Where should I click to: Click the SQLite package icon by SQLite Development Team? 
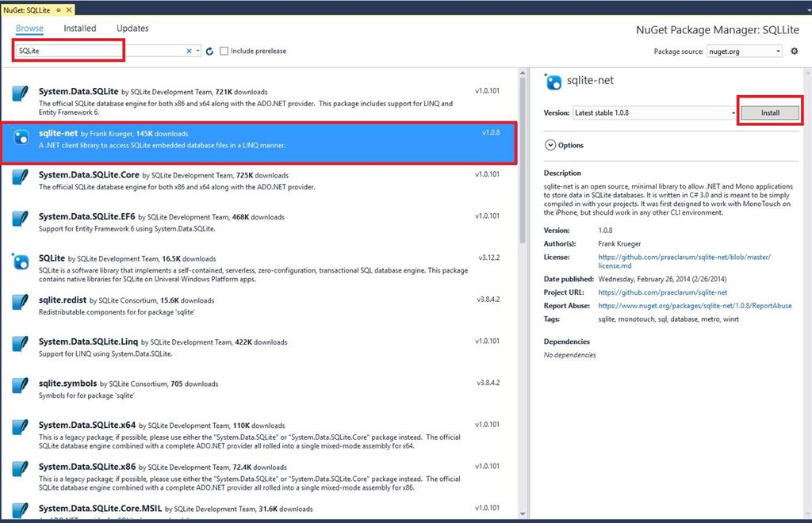pos(20,261)
